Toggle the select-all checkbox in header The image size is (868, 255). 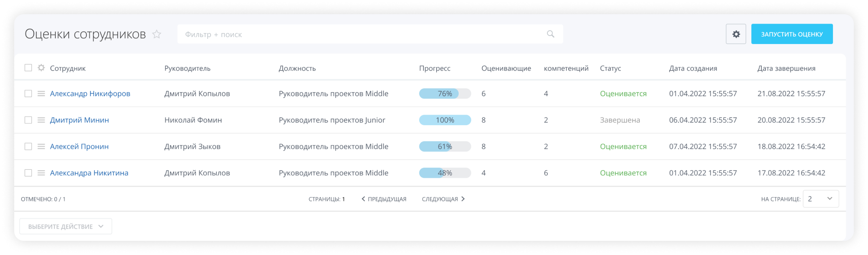click(x=28, y=68)
